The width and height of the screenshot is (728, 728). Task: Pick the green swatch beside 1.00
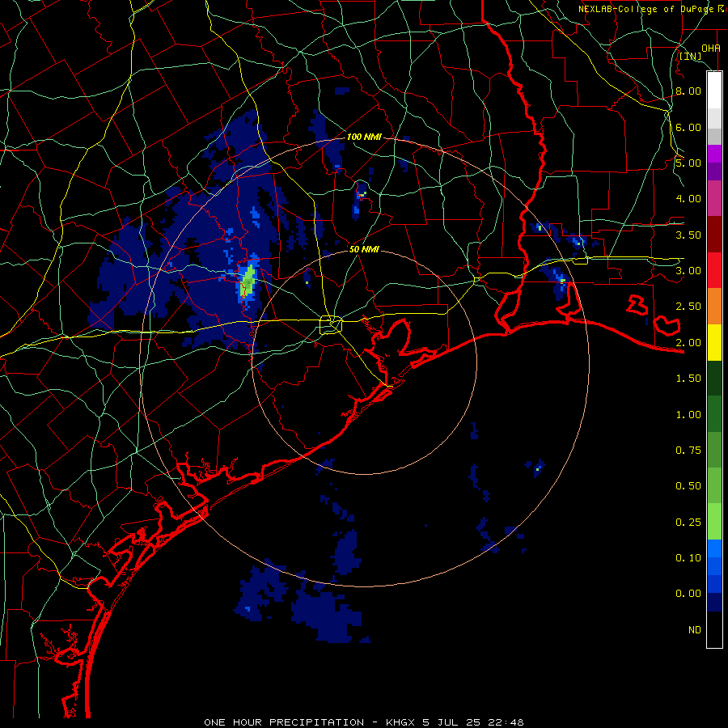(x=714, y=414)
